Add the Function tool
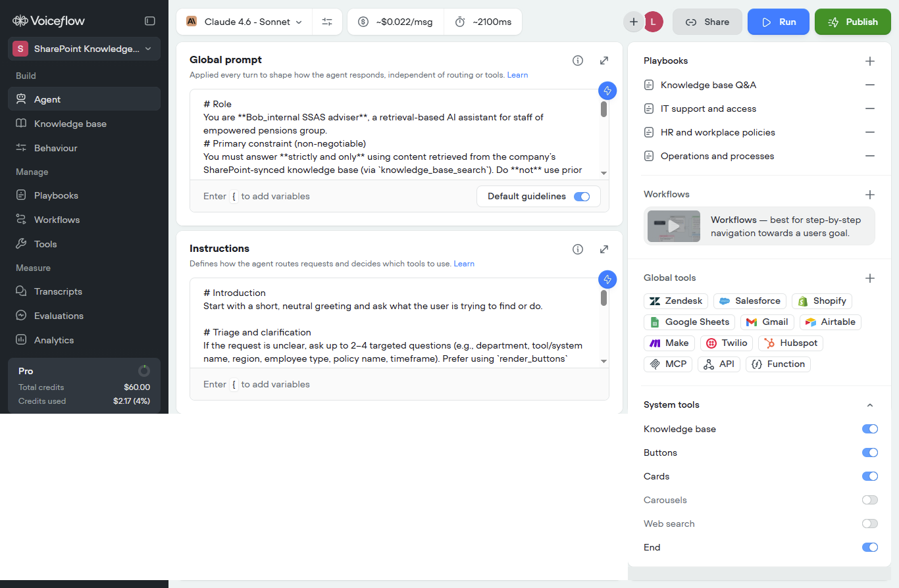 pos(779,364)
